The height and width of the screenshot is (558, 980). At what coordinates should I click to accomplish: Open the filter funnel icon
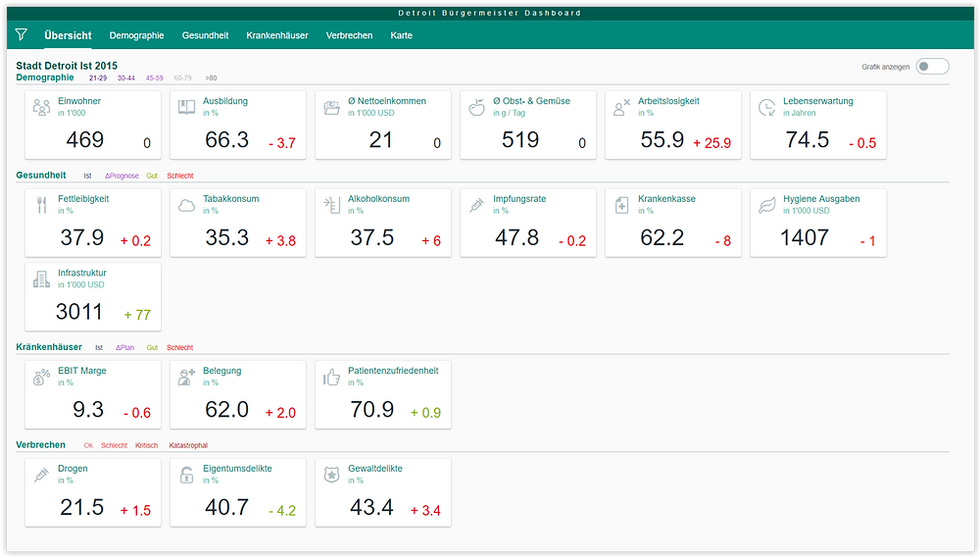(x=22, y=34)
